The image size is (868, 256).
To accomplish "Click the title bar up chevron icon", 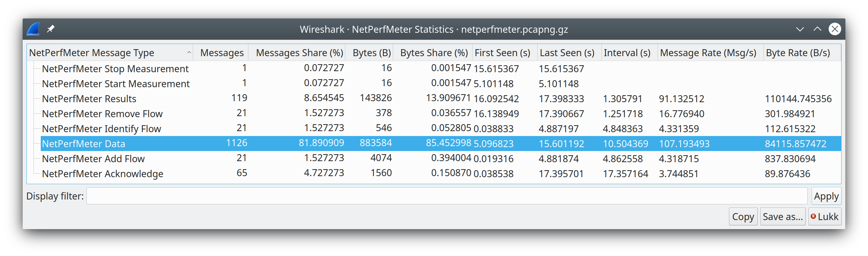I will click(x=817, y=29).
